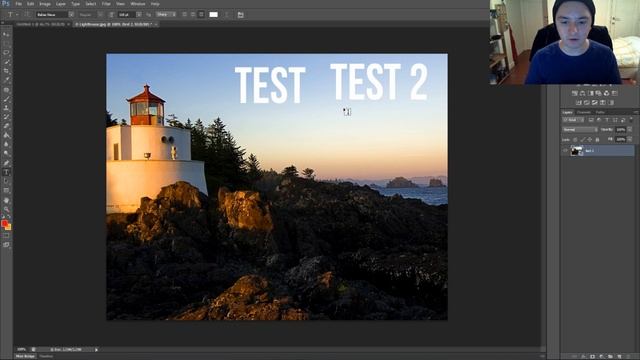The width and height of the screenshot is (640, 360).
Task: Select the Zoom tool
Action: pos(6,209)
